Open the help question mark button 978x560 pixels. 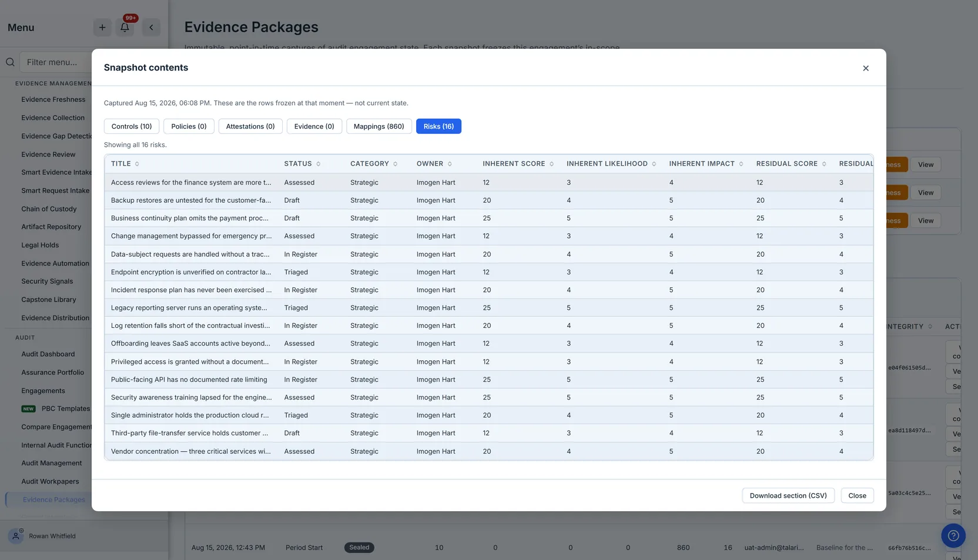coord(953,535)
